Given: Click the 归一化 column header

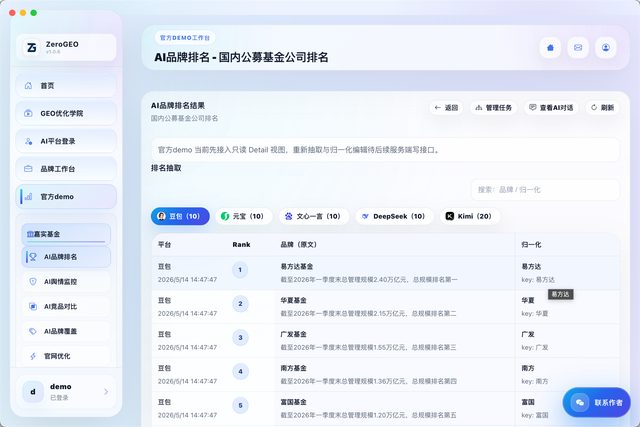Looking at the screenshot, I should [531, 245].
